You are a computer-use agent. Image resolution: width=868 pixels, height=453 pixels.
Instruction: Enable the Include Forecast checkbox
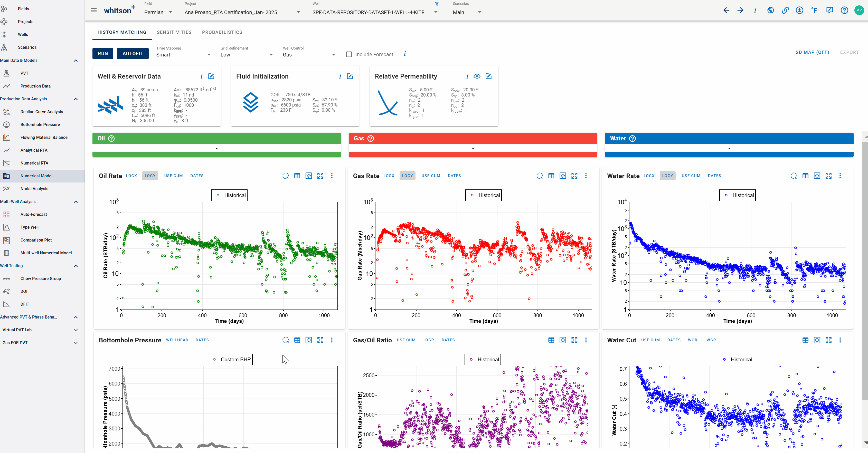349,54
